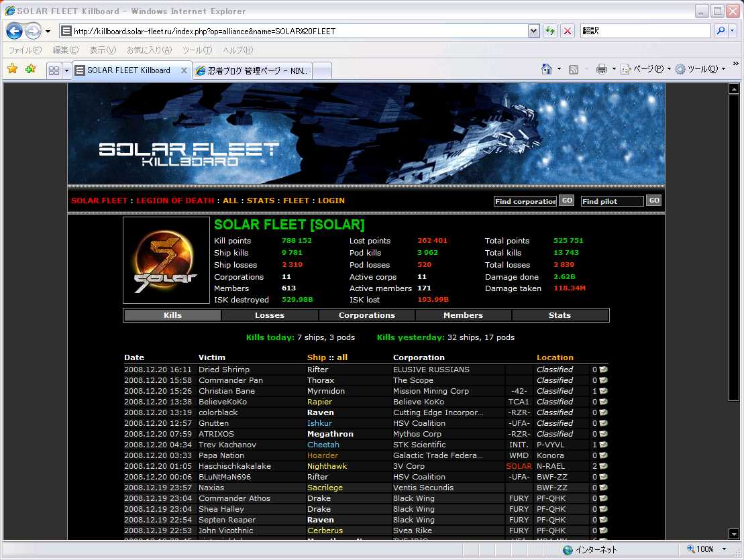Expand the address bar history dropdown
Viewport: 744px width, 560px height.
tap(534, 32)
